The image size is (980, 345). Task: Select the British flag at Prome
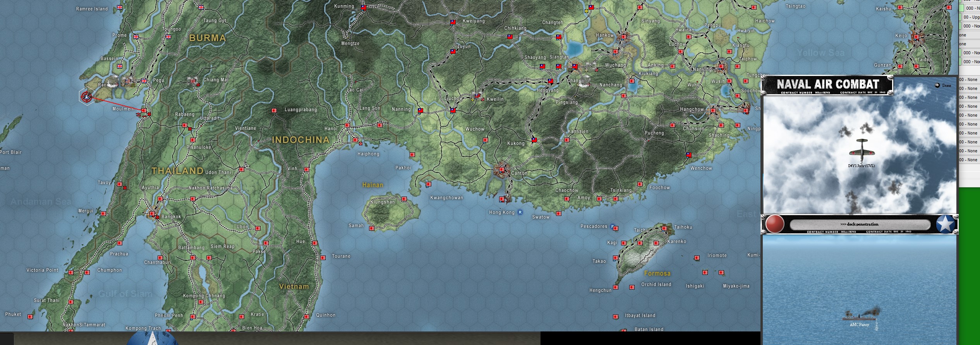[x=136, y=37]
